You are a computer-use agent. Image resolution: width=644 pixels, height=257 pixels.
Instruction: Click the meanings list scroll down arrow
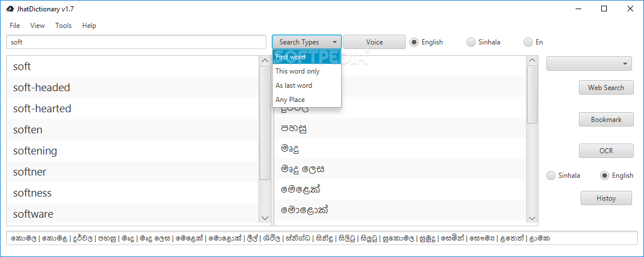pyautogui.click(x=532, y=218)
